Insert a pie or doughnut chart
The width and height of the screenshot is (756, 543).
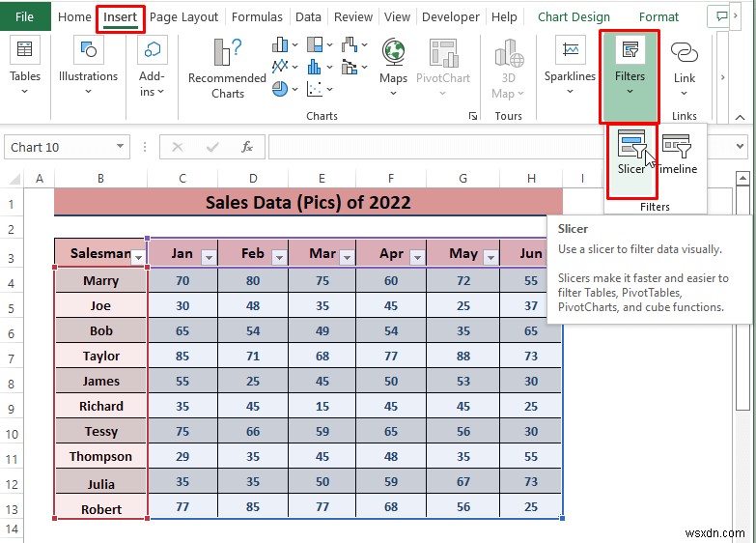285,89
